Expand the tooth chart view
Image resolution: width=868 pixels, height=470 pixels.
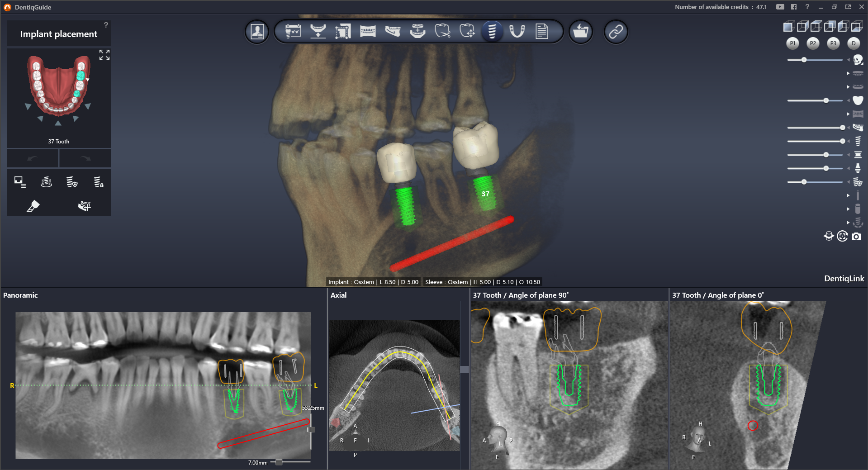coord(104,55)
